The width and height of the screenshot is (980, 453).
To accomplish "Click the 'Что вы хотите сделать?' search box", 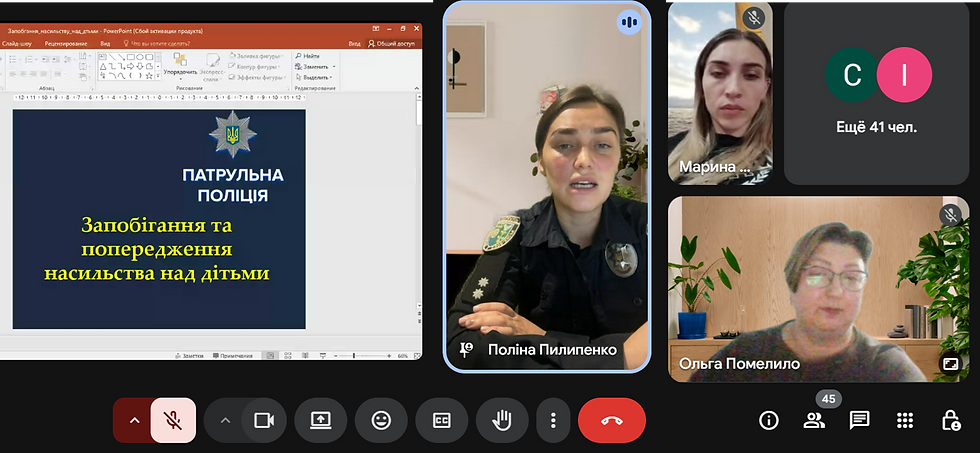I will coord(157,44).
